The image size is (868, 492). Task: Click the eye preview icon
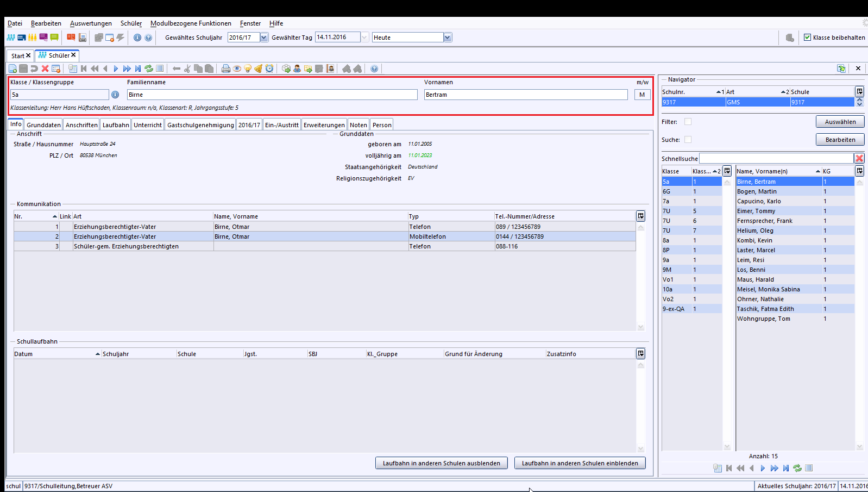(237, 68)
